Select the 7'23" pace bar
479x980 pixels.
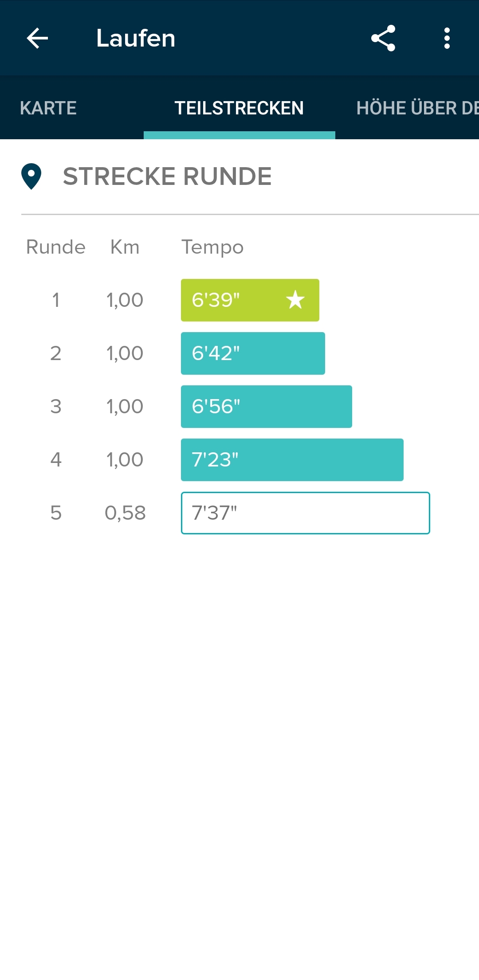pyautogui.click(x=292, y=460)
